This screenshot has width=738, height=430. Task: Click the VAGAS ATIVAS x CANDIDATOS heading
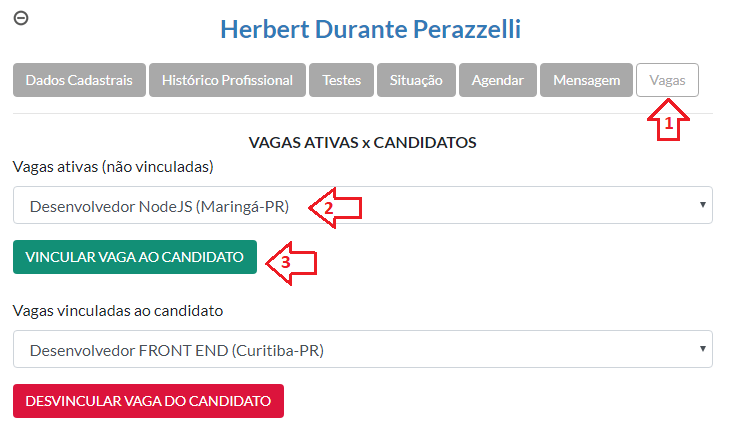click(x=362, y=143)
